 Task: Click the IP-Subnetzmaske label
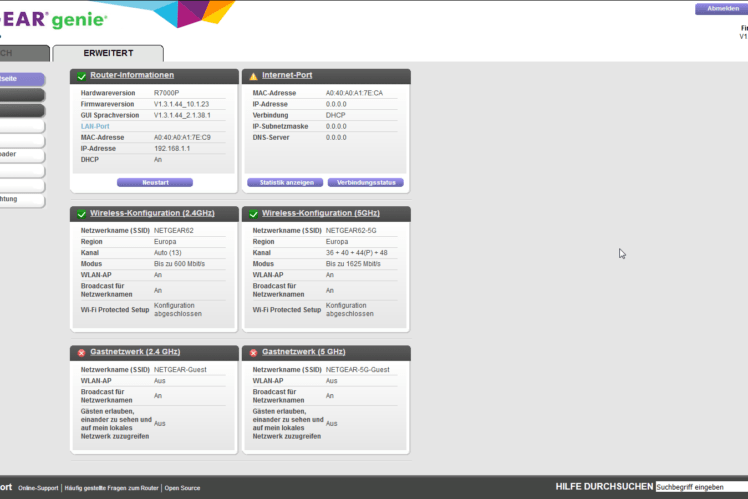pos(280,126)
